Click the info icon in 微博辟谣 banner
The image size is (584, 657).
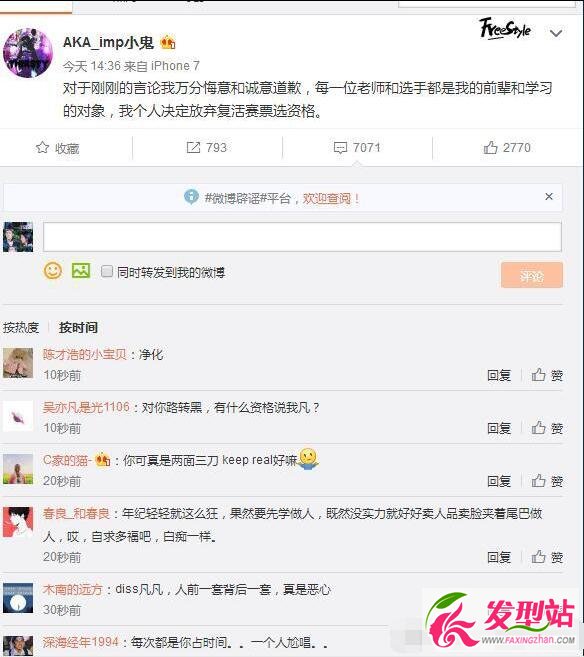coord(191,197)
